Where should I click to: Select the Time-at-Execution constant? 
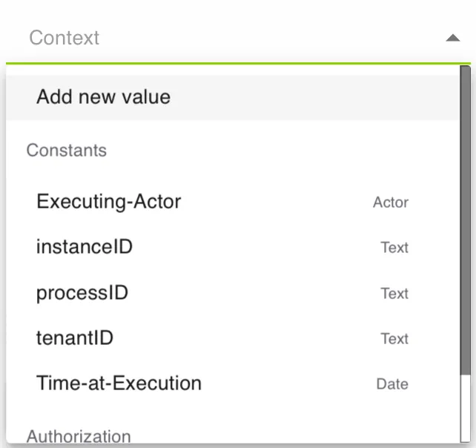[233, 383]
